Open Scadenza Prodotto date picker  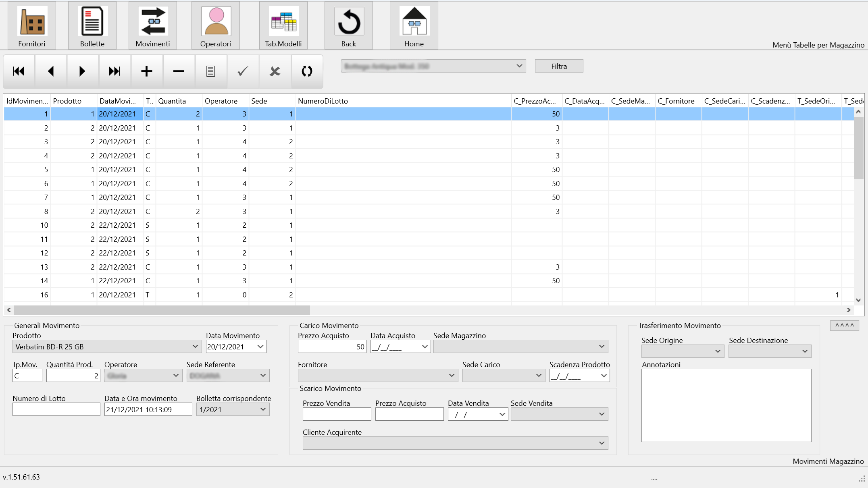tap(604, 376)
